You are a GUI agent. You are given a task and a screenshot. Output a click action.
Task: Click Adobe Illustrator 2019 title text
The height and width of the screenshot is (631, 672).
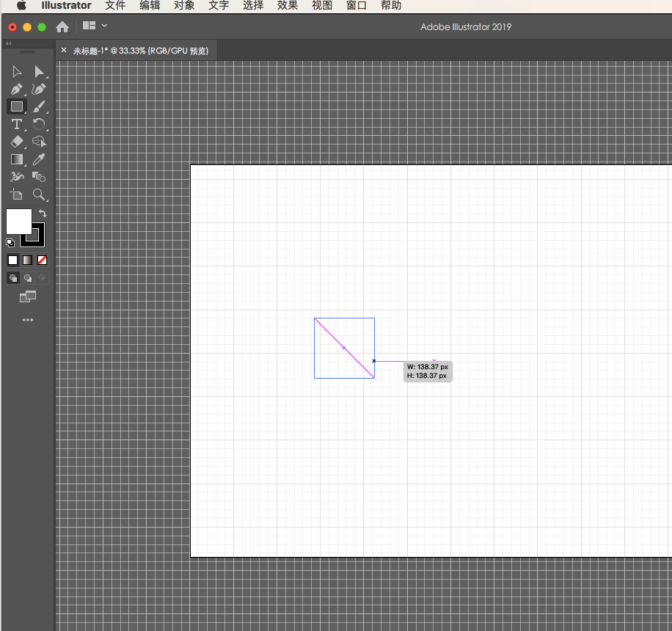click(466, 27)
